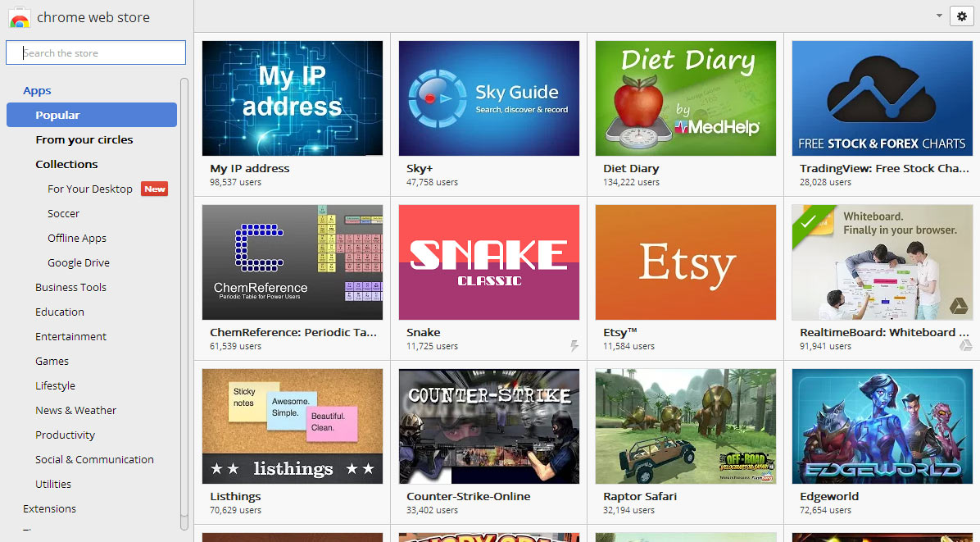Viewport: 980px width, 542px height.
Task: Open the My IP address app thumbnail
Action: 293,98
